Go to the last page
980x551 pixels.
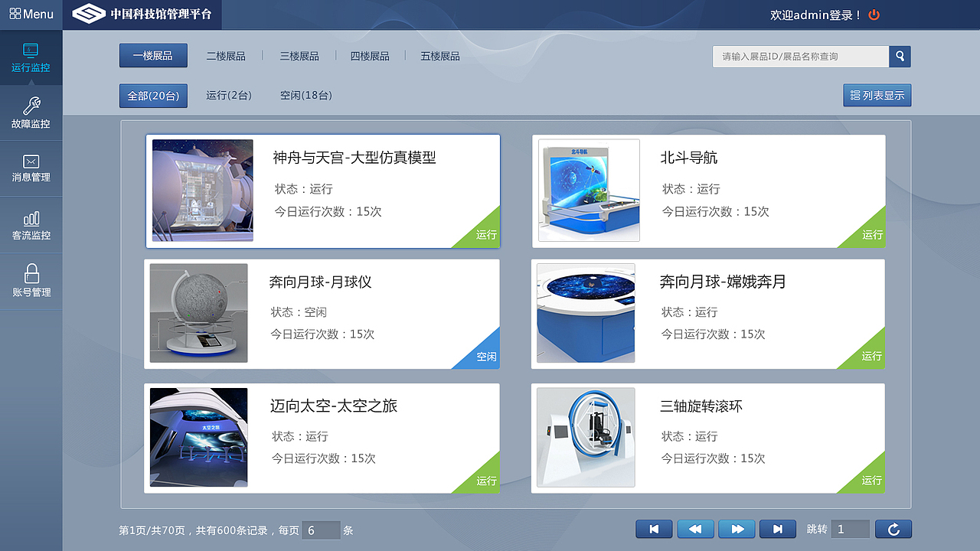(x=778, y=529)
